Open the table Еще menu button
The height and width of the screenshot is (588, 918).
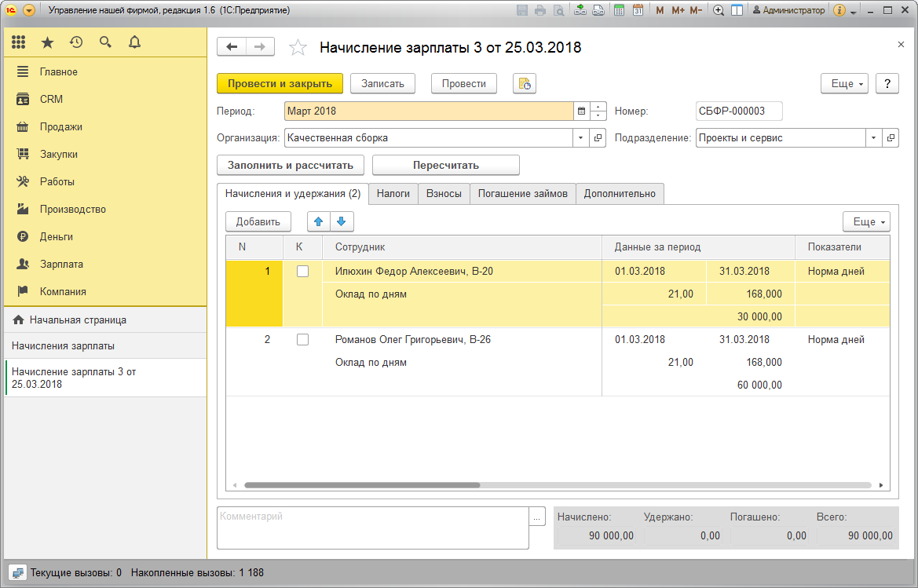coord(866,221)
